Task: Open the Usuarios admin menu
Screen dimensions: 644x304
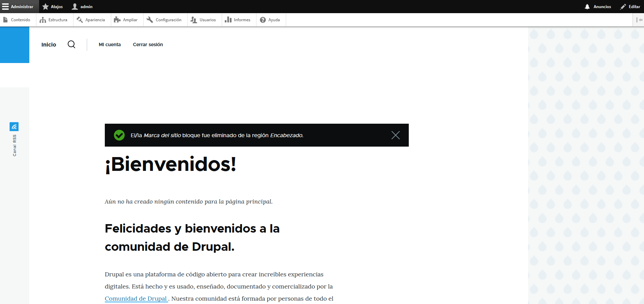Action: pyautogui.click(x=204, y=20)
